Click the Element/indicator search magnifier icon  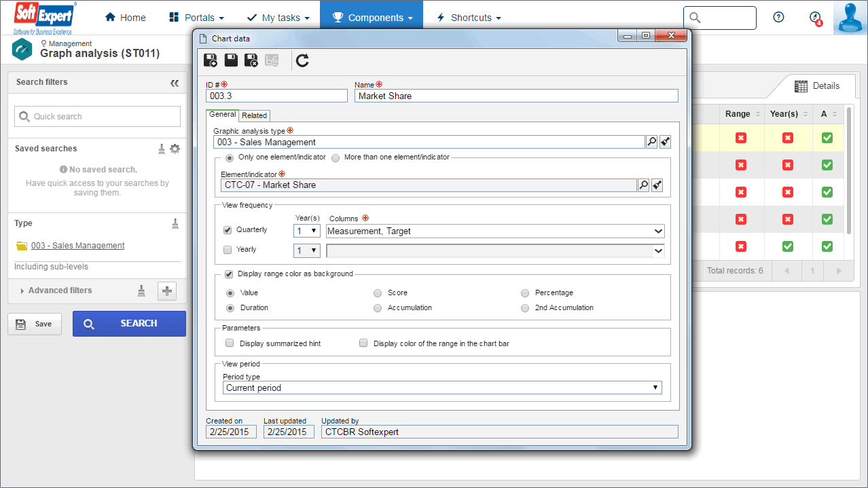point(644,185)
